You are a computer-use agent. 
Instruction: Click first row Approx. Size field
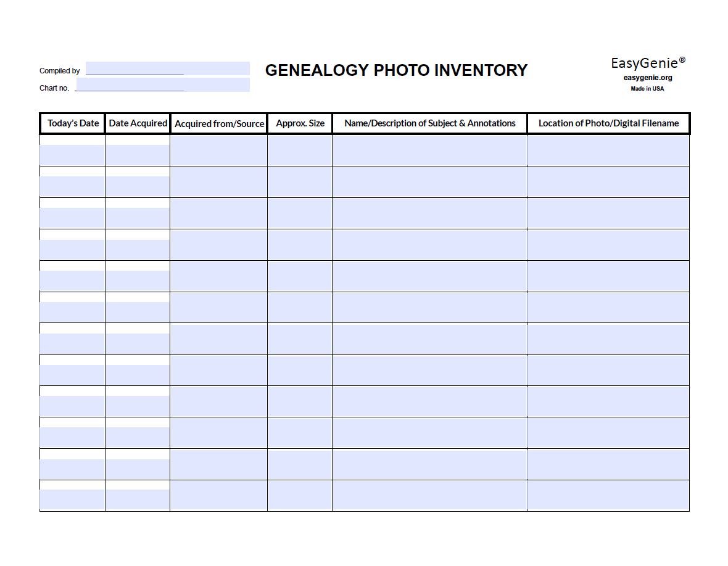300,150
